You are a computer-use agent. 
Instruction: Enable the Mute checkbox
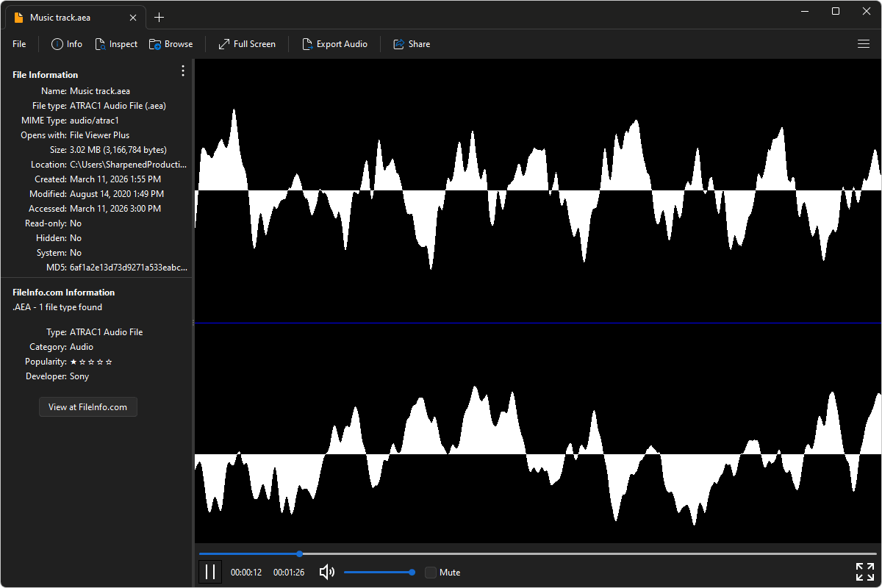coord(430,572)
